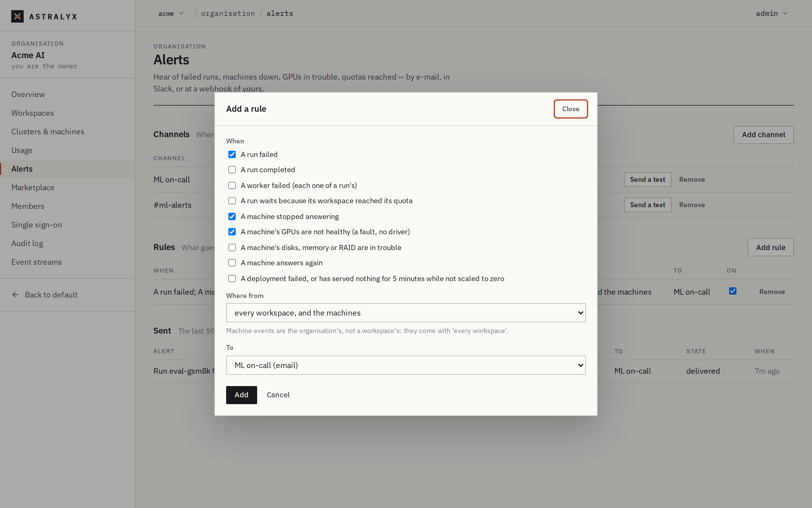Uncheck the 'A run failed' checkbox
Image resolution: width=812 pixels, height=508 pixels.
point(232,155)
